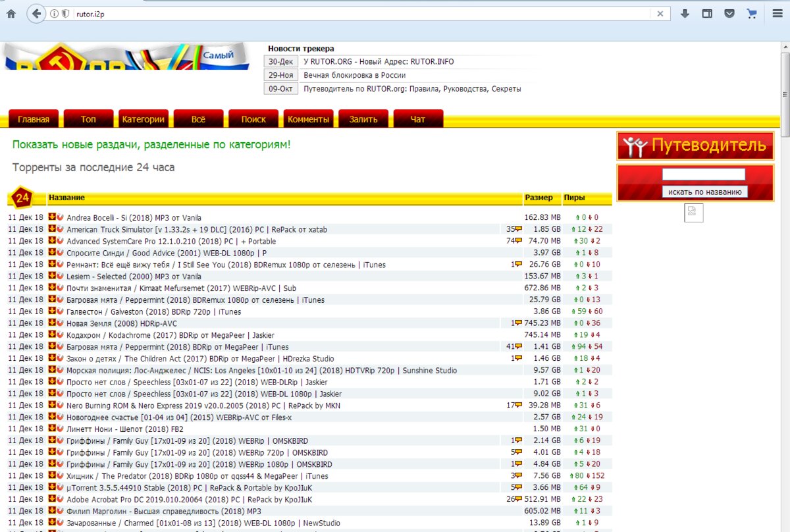Click the Путеводитель banner
This screenshot has width=790, height=532.
695,146
